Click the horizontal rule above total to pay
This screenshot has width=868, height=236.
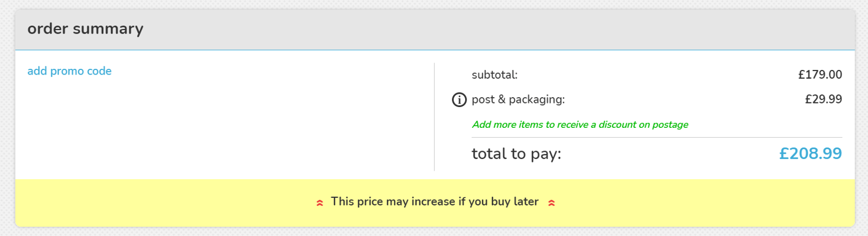[657, 138]
